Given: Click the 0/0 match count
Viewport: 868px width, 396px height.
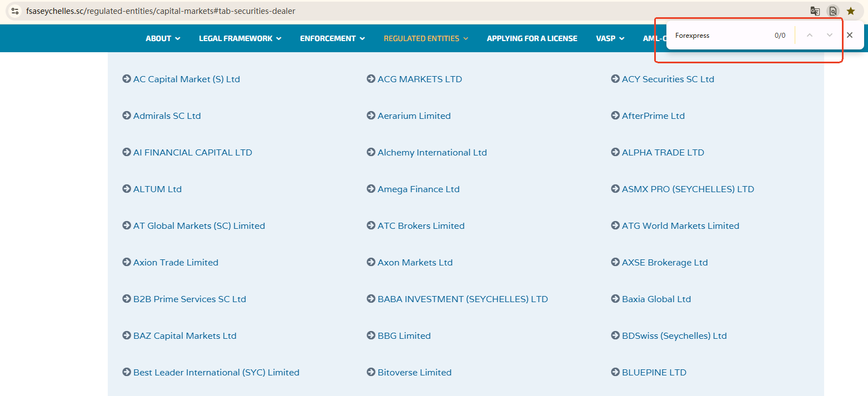Looking at the screenshot, I should click(780, 35).
